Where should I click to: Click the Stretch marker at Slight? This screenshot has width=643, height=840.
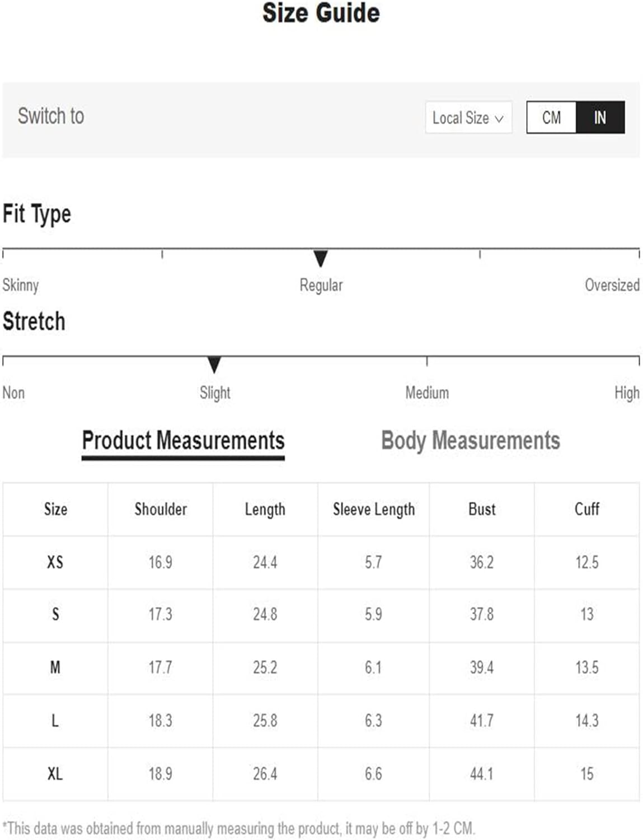point(214,365)
